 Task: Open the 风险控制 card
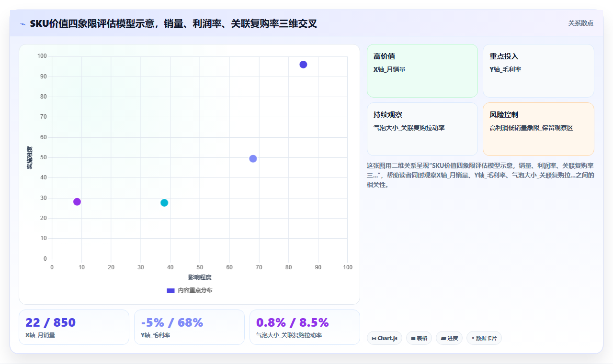click(538, 129)
